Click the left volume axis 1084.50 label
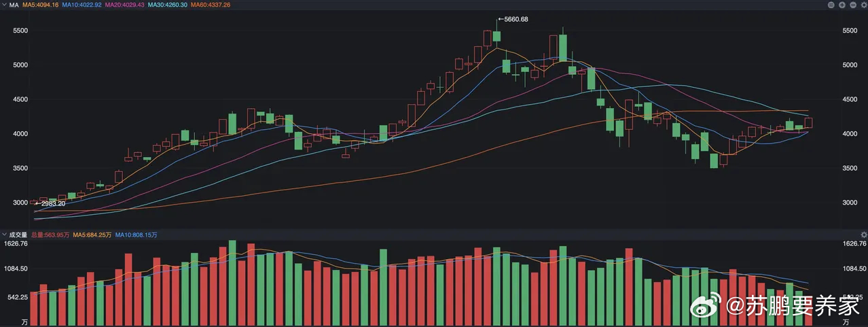This screenshot has height=327, width=868. (16, 269)
